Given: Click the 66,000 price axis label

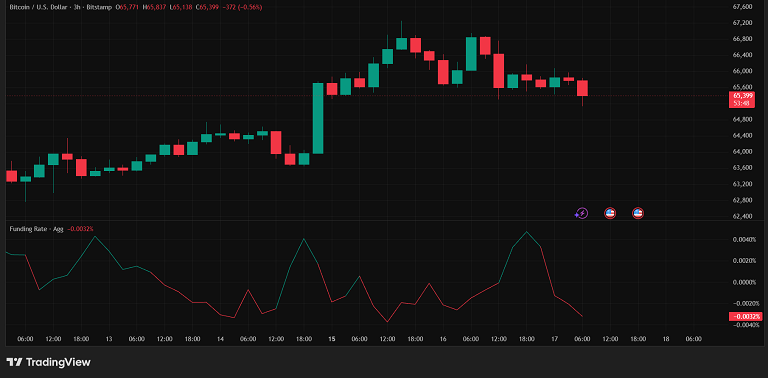Looking at the screenshot, I should click(743, 71).
